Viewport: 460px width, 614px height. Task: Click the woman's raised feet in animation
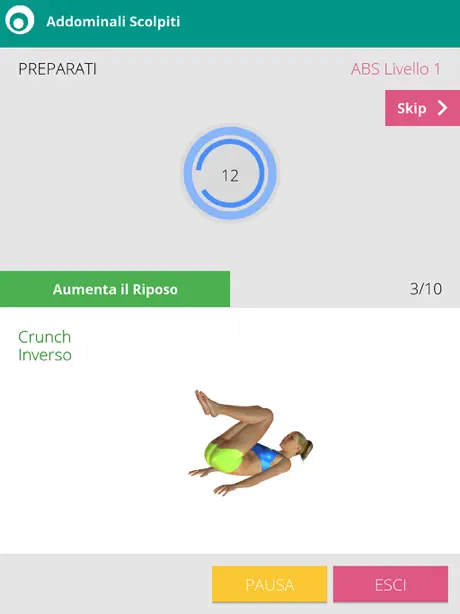tap(206, 403)
